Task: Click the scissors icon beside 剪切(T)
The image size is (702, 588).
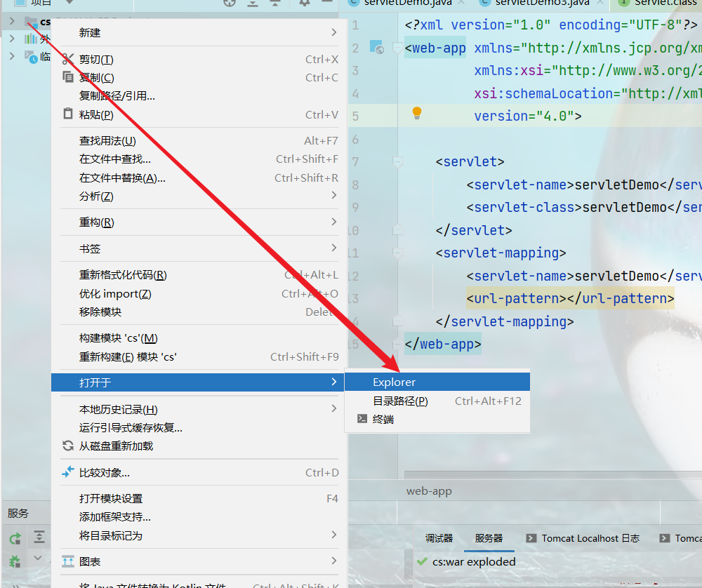Action: [67, 59]
